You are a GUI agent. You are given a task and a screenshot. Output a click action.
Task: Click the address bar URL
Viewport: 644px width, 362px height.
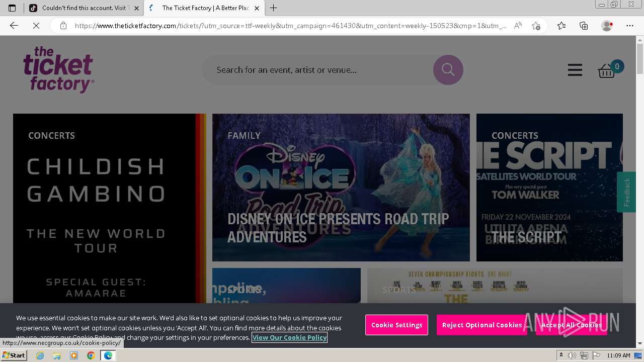click(x=291, y=26)
